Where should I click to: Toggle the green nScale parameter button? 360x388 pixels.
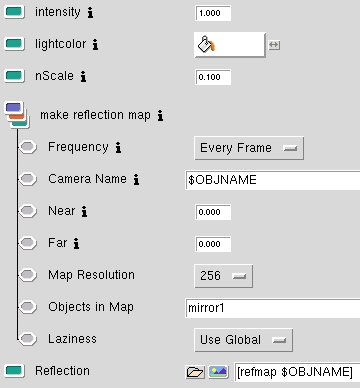pos(14,76)
